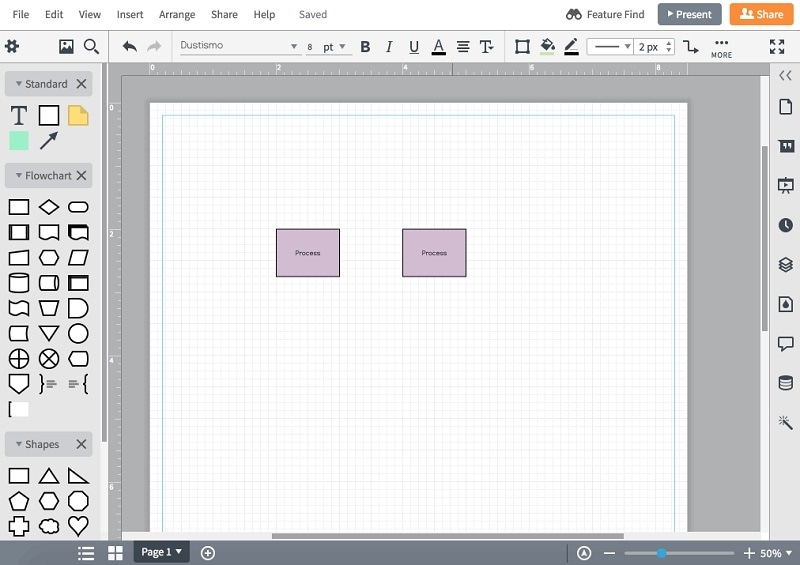Select the right Process box

point(434,253)
